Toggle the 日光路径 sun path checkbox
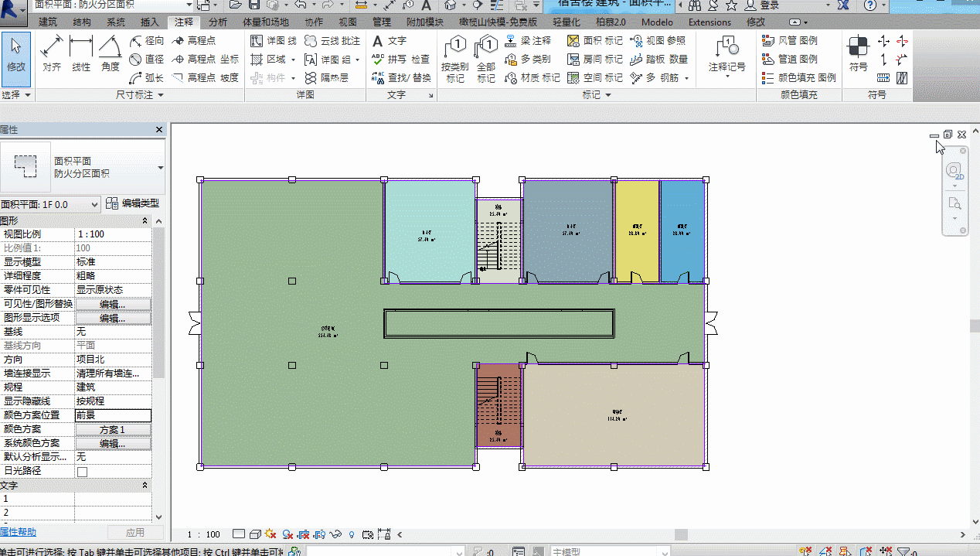Image resolution: width=980 pixels, height=556 pixels. coord(82,471)
